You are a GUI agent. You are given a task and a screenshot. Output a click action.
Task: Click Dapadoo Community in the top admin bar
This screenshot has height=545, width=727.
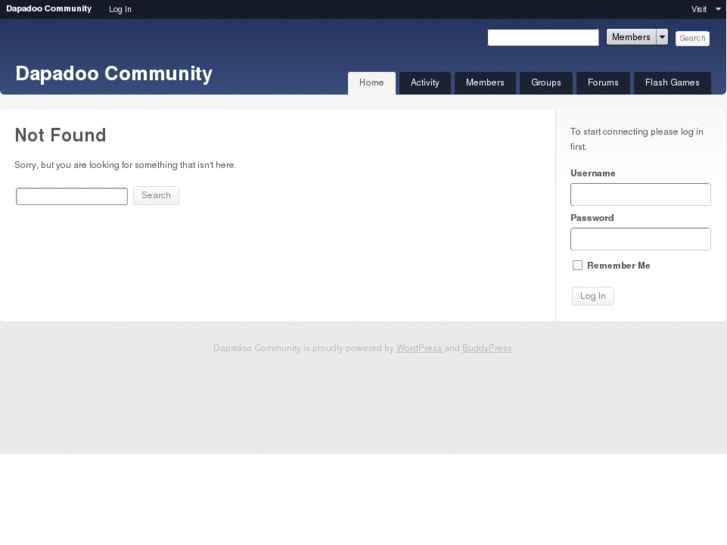click(x=49, y=9)
